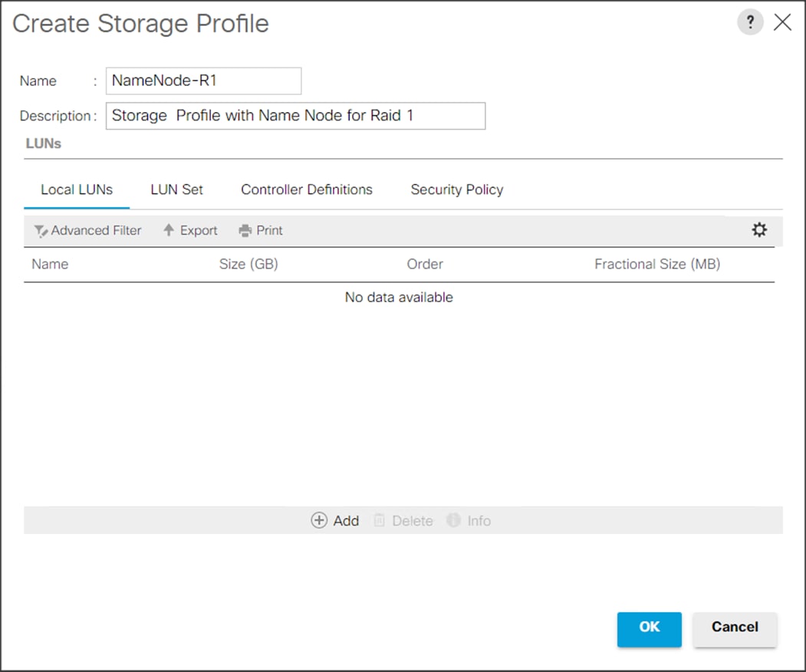Edit the Name field containing NameNode-R1
Screen dimensions: 806x672
pyautogui.click(x=202, y=81)
